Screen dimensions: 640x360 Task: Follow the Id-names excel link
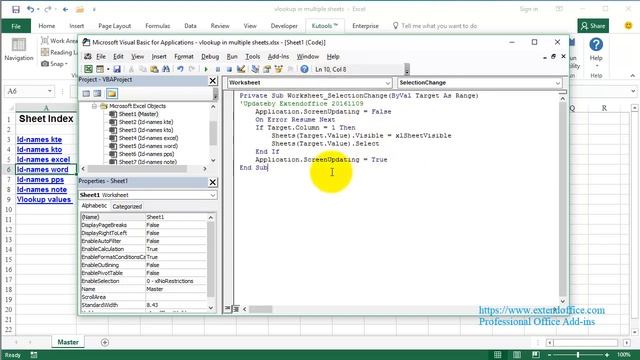pyautogui.click(x=43, y=160)
